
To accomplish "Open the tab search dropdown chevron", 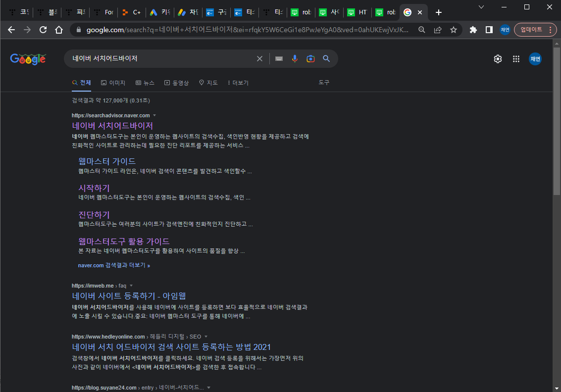I will [x=481, y=7].
